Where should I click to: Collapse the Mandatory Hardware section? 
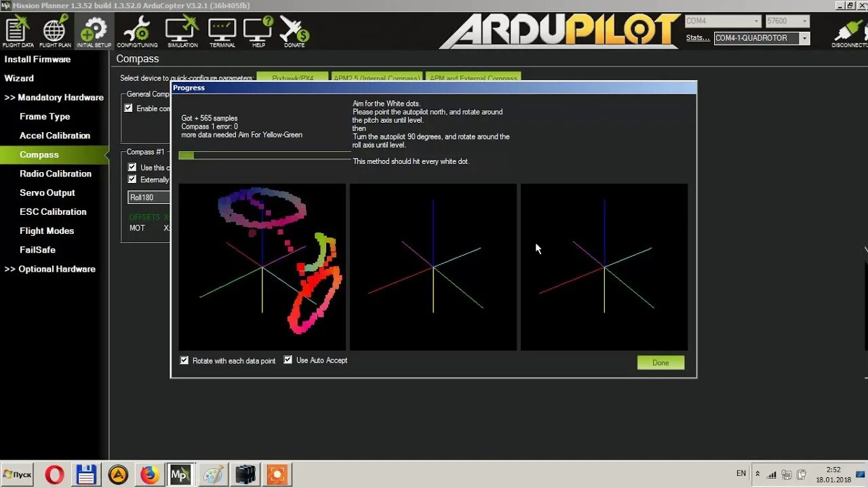(54, 98)
